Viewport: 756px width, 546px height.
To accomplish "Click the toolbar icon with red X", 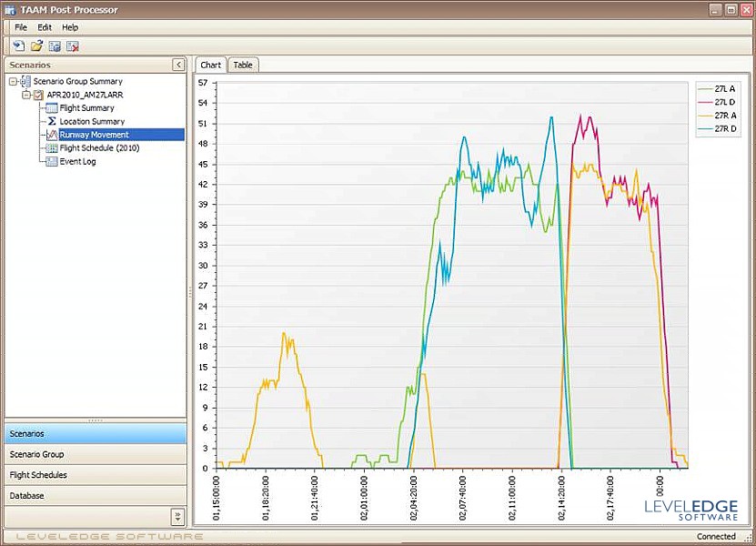I will point(73,45).
